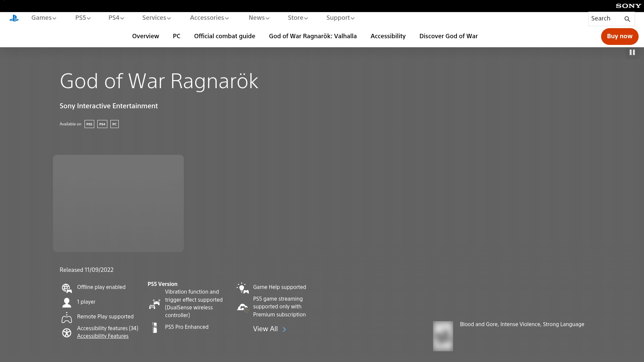Click the accessibility features figure icon
This screenshot has height=362, width=644.
coord(67,333)
